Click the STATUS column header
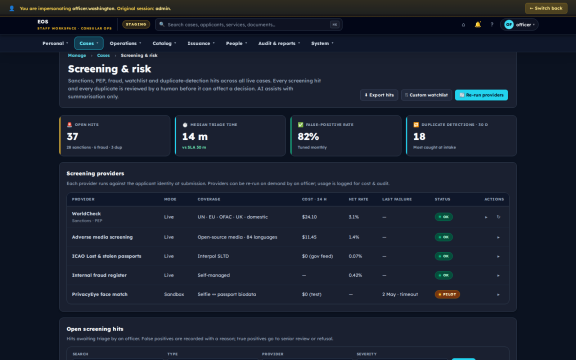The height and width of the screenshot is (360, 576). point(442,199)
